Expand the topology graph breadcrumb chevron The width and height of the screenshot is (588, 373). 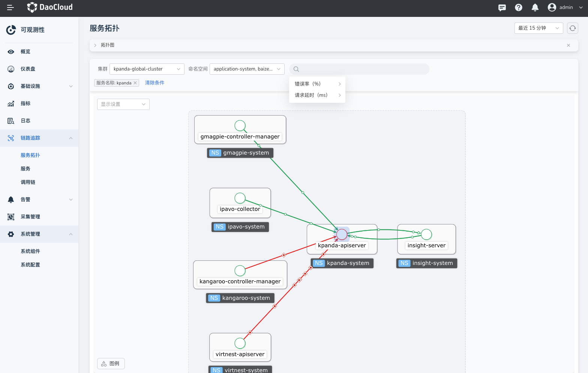pos(95,45)
